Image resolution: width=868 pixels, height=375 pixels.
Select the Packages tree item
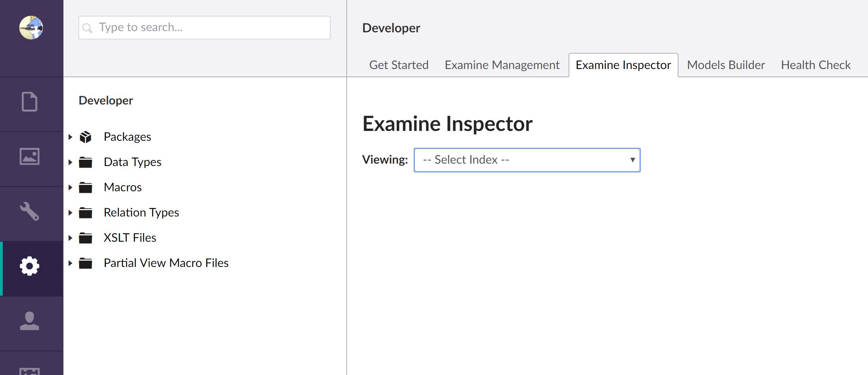pyautogui.click(x=127, y=137)
